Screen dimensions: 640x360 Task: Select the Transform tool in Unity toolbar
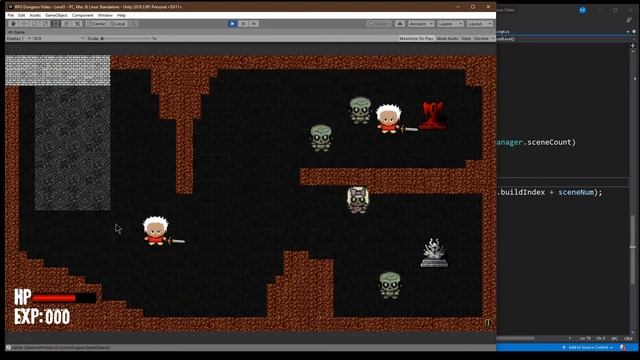tap(67, 24)
